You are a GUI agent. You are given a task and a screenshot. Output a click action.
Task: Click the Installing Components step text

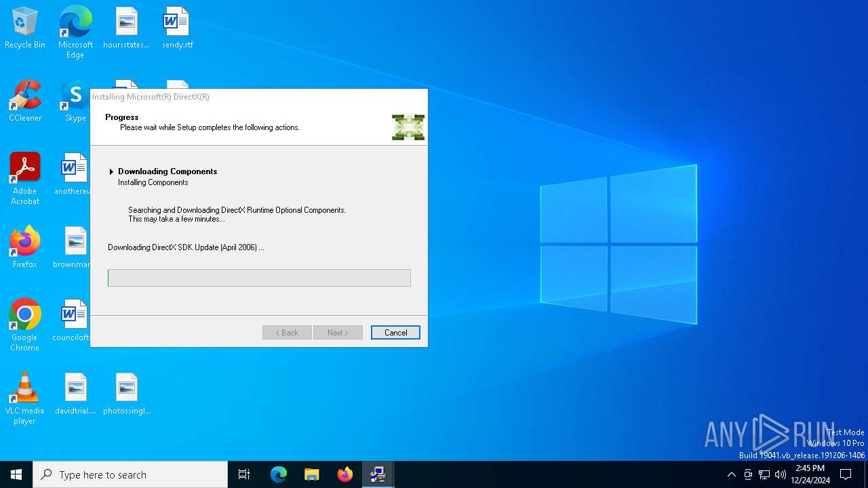[153, 182]
